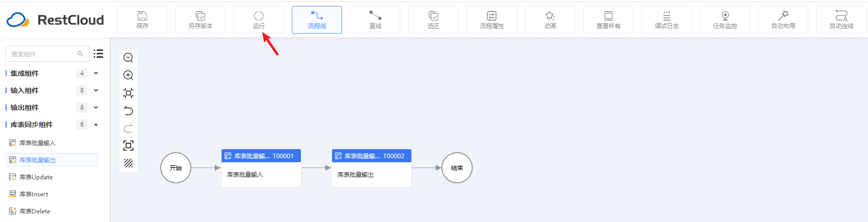This screenshot has width=868, height=222.
Task: Toggle the hatched grid background icon
Action: click(128, 163)
